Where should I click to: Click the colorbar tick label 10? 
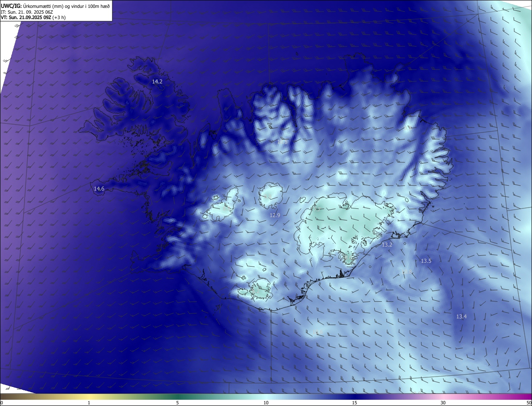pyautogui.click(x=266, y=403)
